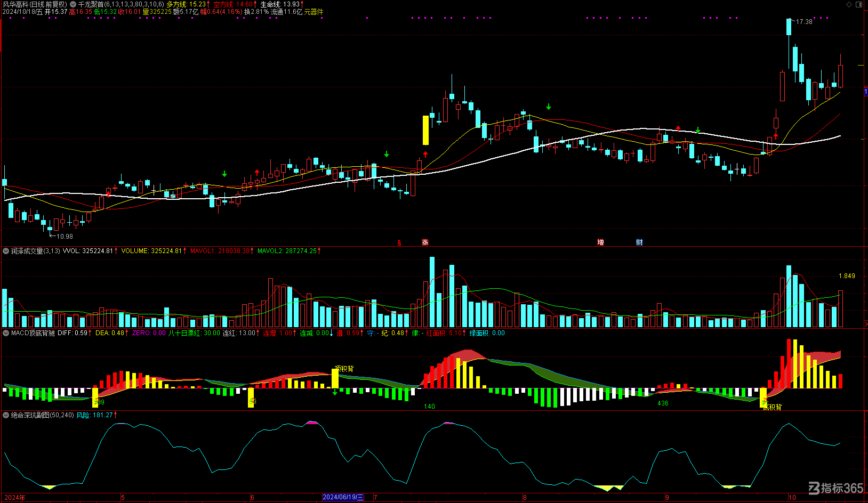Click the 涨 event marker
This screenshot has height=503, width=868.
(x=425, y=242)
